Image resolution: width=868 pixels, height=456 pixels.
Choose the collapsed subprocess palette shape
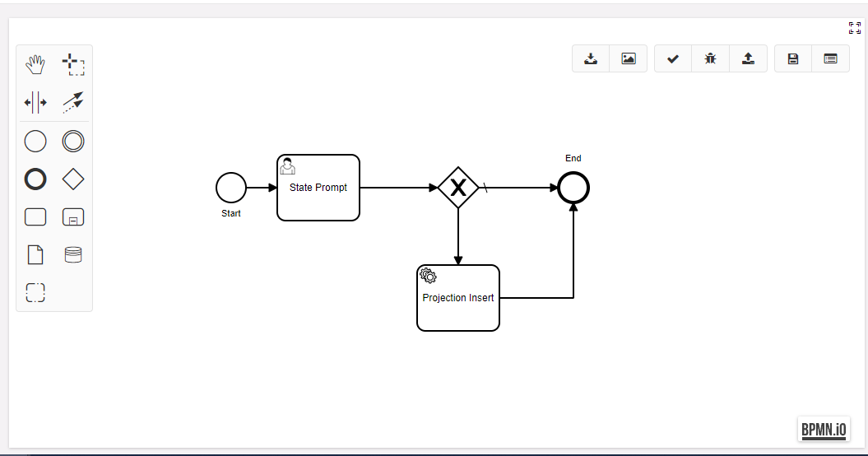tap(73, 217)
